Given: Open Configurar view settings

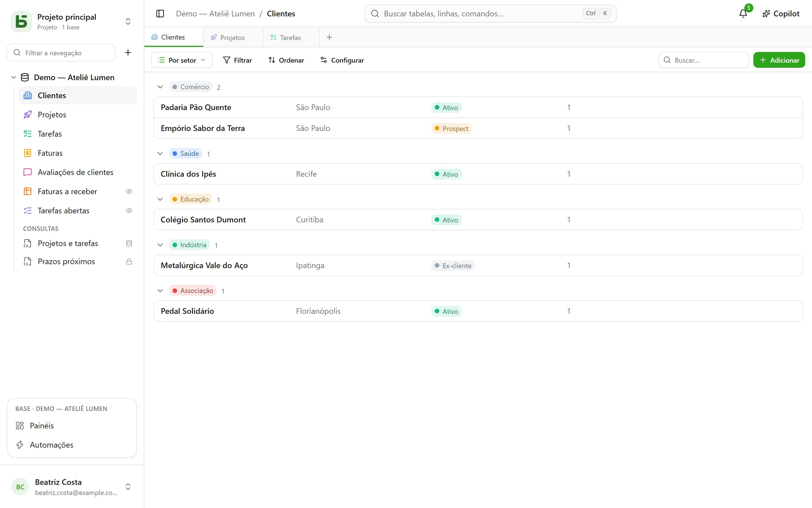Looking at the screenshot, I should 342,60.
